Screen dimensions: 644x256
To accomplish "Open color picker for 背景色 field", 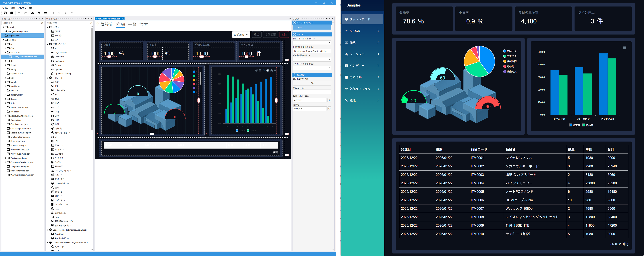I will 330,109.
